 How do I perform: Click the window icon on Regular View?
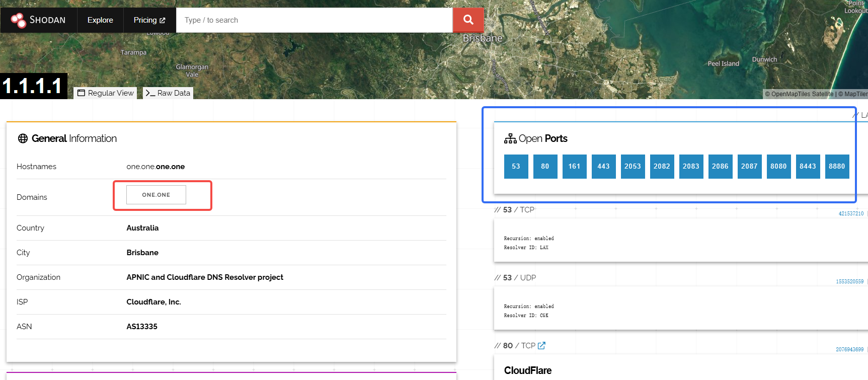(82, 93)
